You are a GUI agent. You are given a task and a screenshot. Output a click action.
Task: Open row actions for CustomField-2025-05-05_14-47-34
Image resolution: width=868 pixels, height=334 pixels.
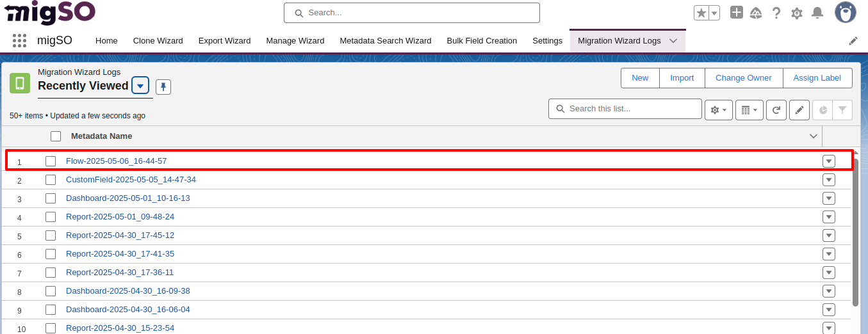point(829,180)
